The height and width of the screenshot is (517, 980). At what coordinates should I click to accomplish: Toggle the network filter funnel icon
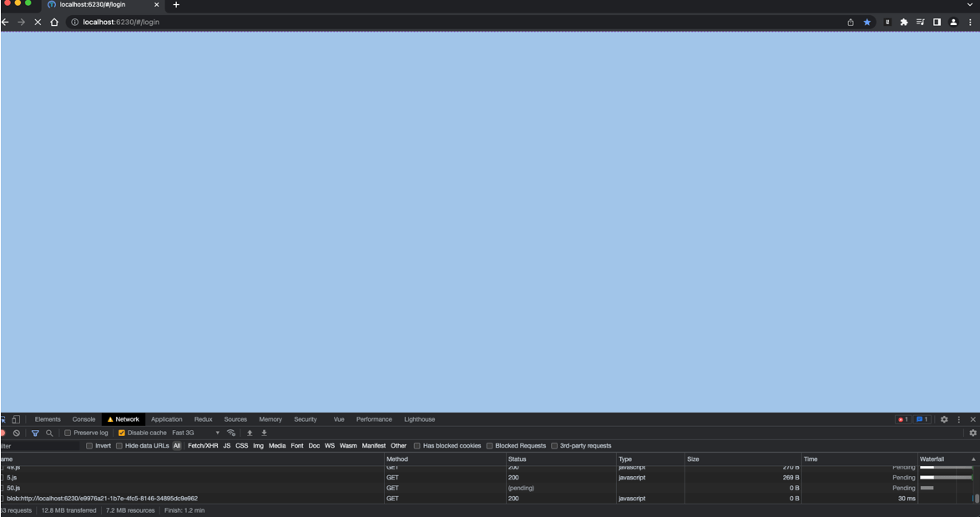[x=35, y=433]
